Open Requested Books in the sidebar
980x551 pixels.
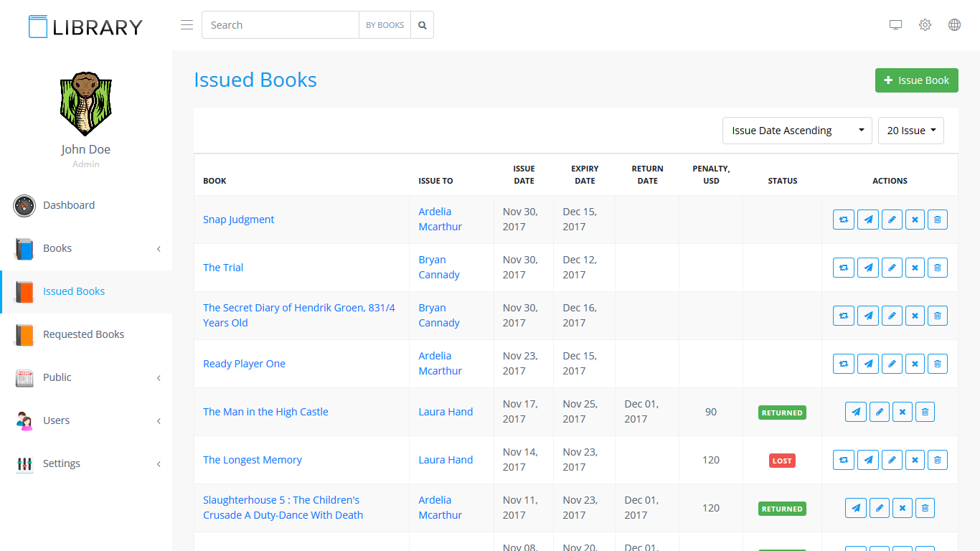pos(83,334)
